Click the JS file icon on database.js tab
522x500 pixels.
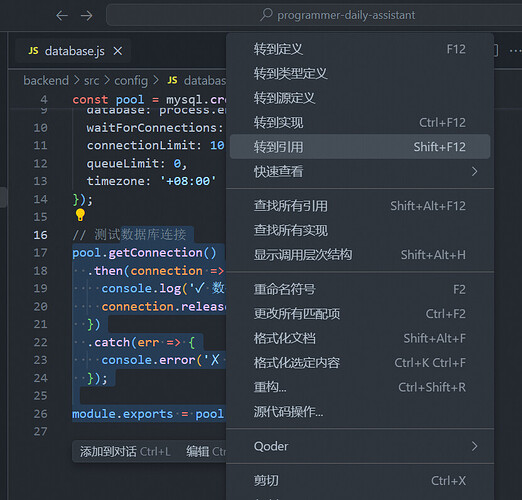point(33,51)
